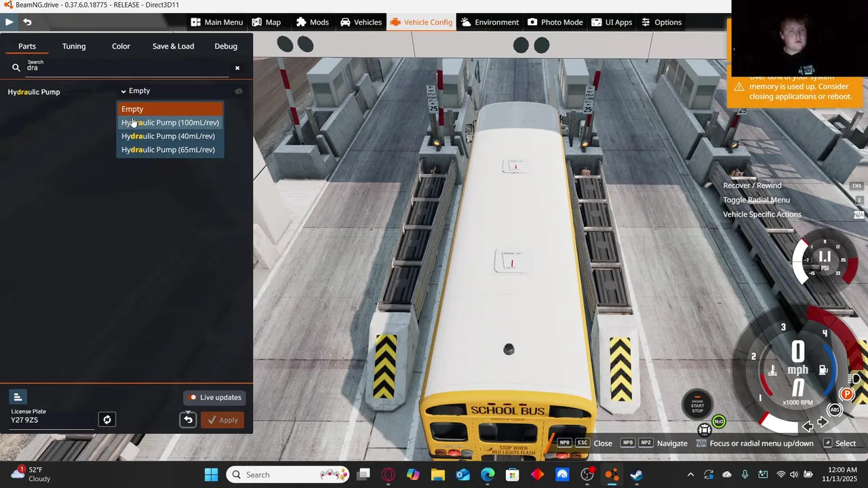Click the Select hint at bottom right
This screenshot has height=488, width=868.
pos(846,443)
